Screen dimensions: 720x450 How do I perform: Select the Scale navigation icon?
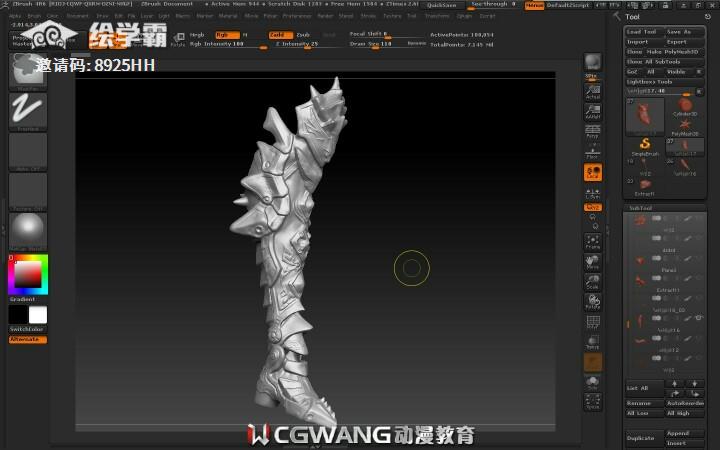tap(592, 282)
